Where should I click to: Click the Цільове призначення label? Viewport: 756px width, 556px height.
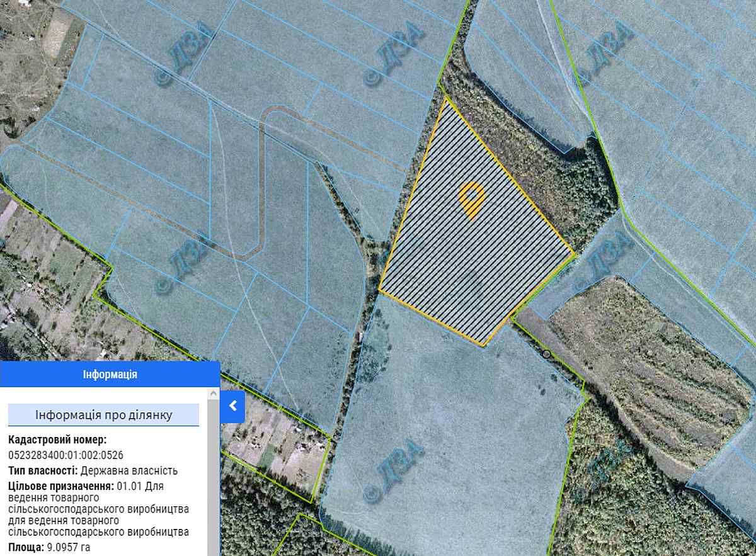coord(61,486)
